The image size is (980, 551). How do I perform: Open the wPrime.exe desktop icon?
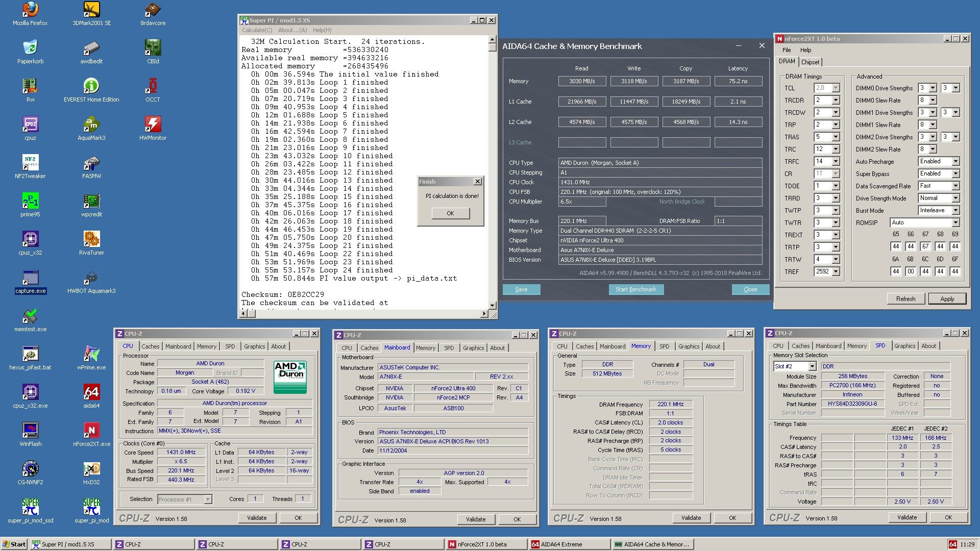91,358
